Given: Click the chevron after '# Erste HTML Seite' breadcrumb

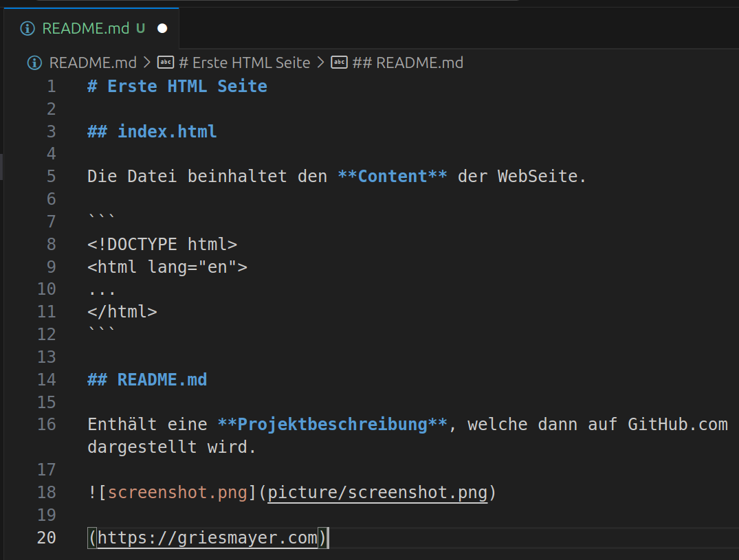Looking at the screenshot, I should tap(320, 63).
